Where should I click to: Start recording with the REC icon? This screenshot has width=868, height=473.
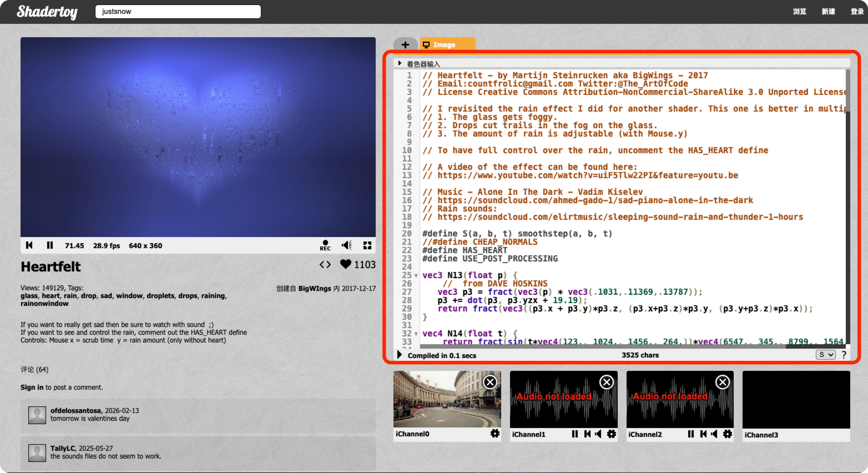[325, 245]
